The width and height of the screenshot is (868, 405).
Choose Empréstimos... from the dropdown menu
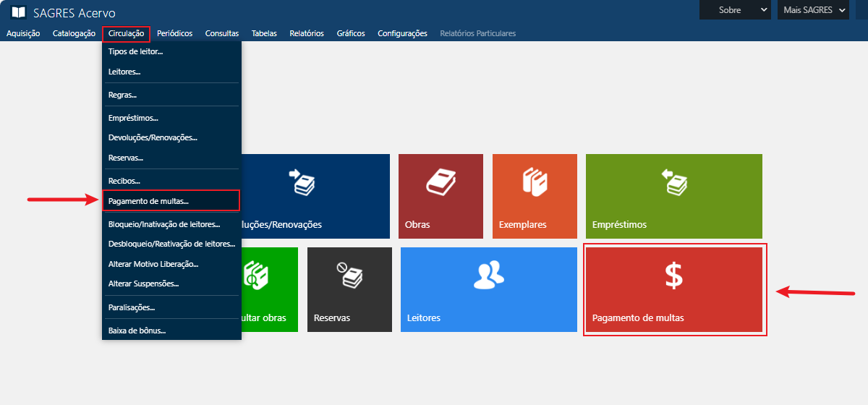(133, 117)
